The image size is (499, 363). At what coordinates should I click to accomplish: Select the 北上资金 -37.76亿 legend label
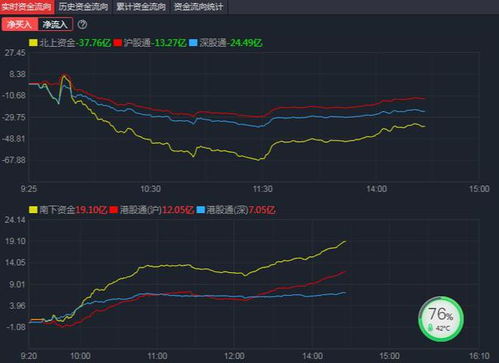[75, 43]
